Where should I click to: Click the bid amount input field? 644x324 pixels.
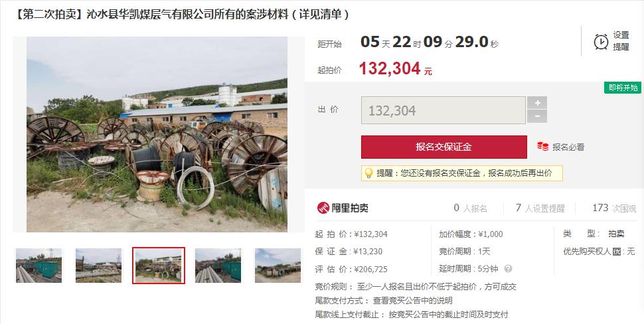pos(443,110)
